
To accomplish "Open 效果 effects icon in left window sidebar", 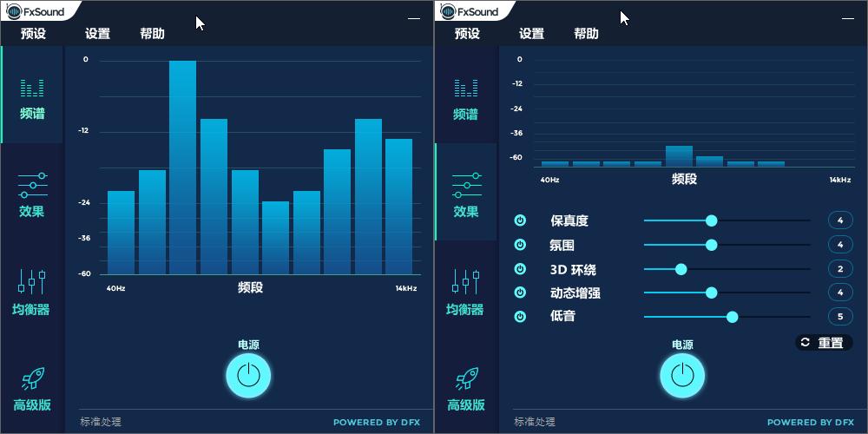I will coord(32,186).
